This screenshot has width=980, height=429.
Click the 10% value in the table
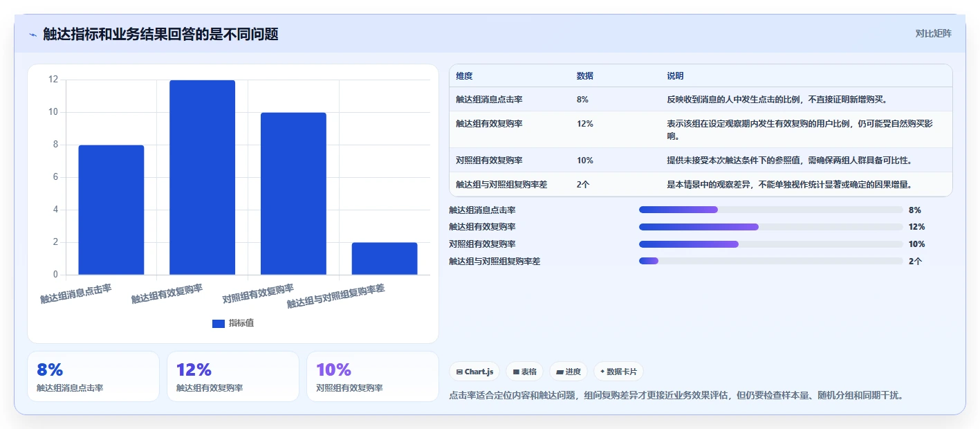pyautogui.click(x=584, y=161)
